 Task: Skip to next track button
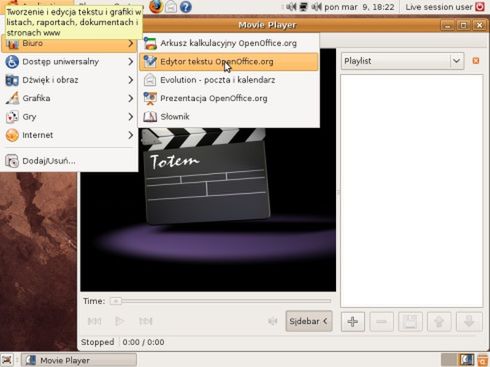click(x=145, y=321)
